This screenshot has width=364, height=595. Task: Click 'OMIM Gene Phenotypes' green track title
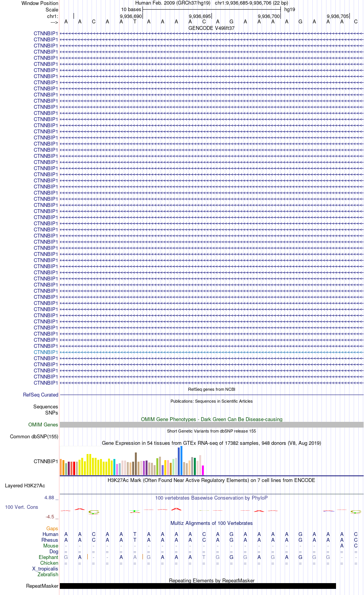(x=212, y=419)
